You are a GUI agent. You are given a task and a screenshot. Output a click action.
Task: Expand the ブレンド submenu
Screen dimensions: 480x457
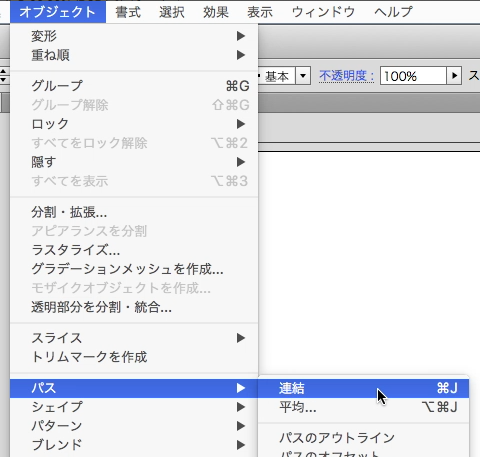click(134, 445)
